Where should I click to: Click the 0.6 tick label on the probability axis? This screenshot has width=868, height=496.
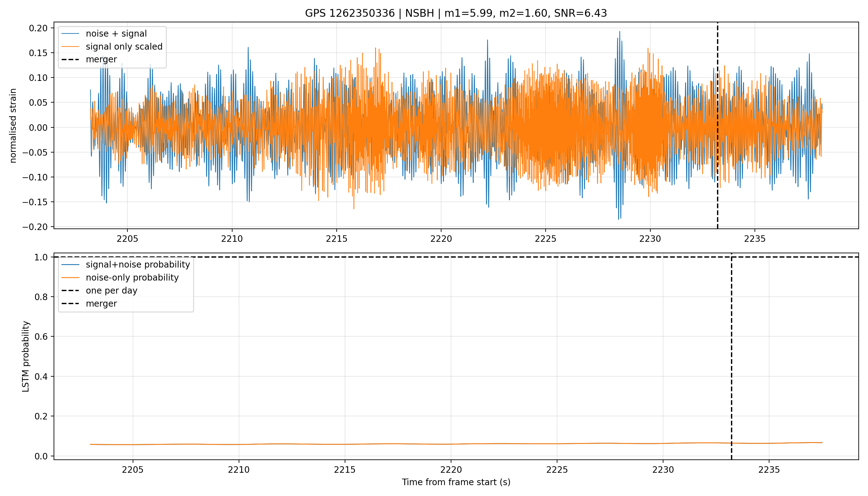pyautogui.click(x=42, y=337)
